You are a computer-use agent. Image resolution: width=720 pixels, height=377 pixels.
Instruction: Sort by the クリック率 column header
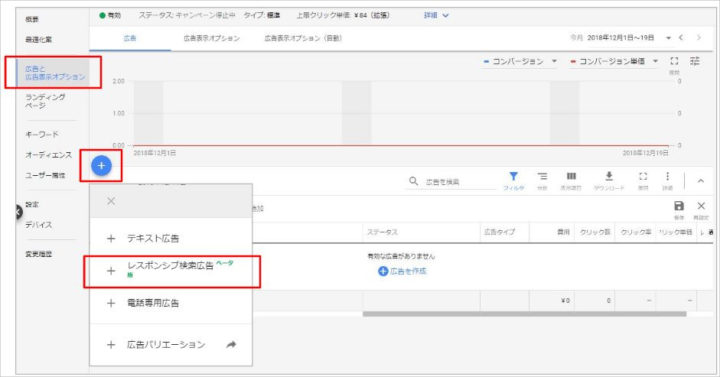(636, 232)
